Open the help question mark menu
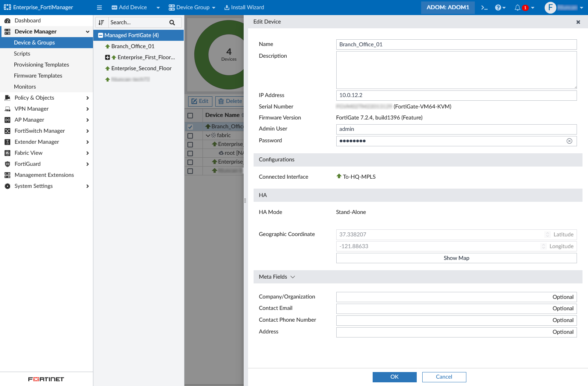 click(x=498, y=7)
